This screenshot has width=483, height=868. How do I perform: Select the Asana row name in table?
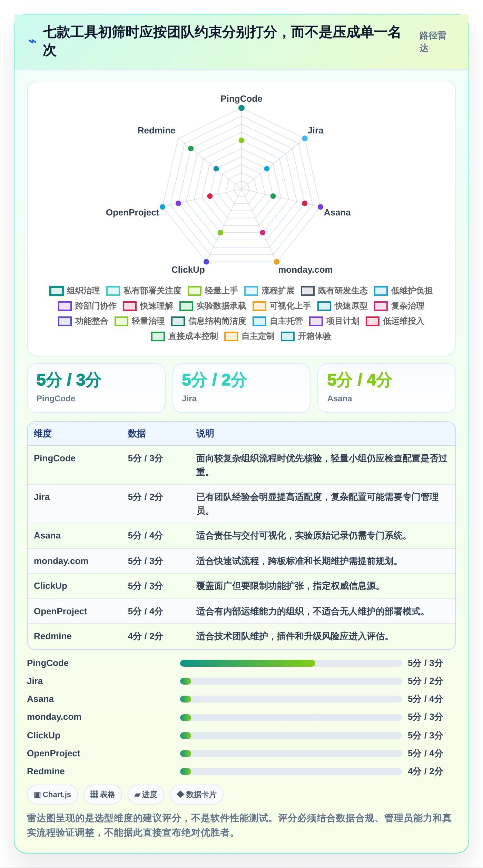[47, 536]
